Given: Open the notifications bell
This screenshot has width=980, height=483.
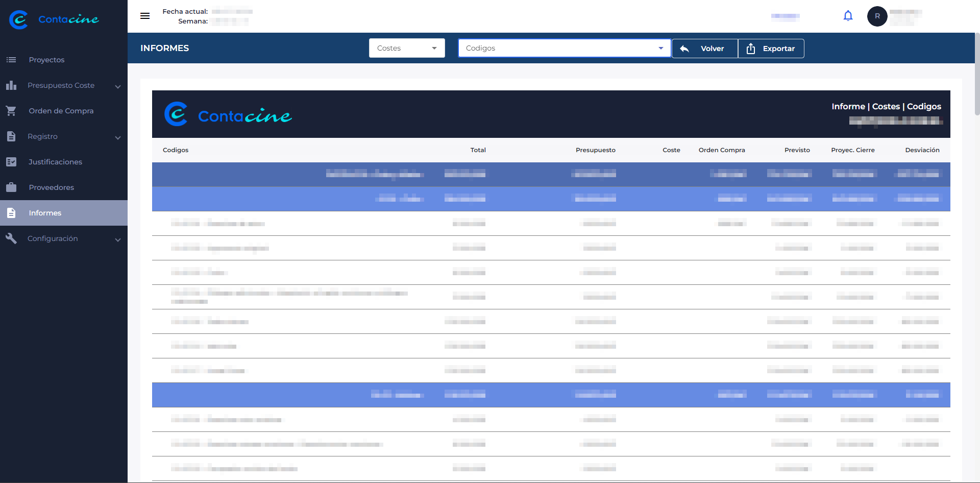Looking at the screenshot, I should coord(848,16).
